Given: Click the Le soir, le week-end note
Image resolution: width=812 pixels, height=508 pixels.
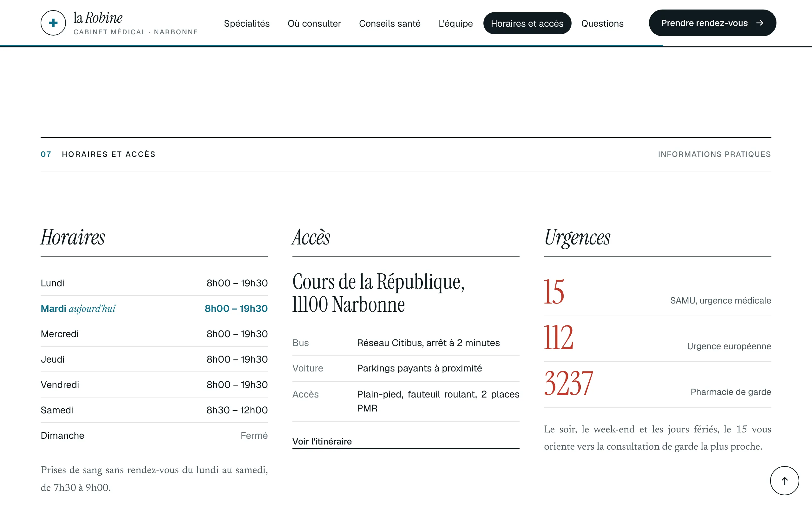Looking at the screenshot, I should pyautogui.click(x=657, y=438).
